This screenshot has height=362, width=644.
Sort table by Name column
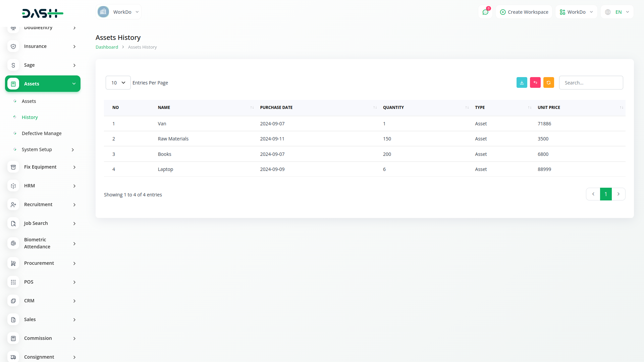tap(252, 108)
